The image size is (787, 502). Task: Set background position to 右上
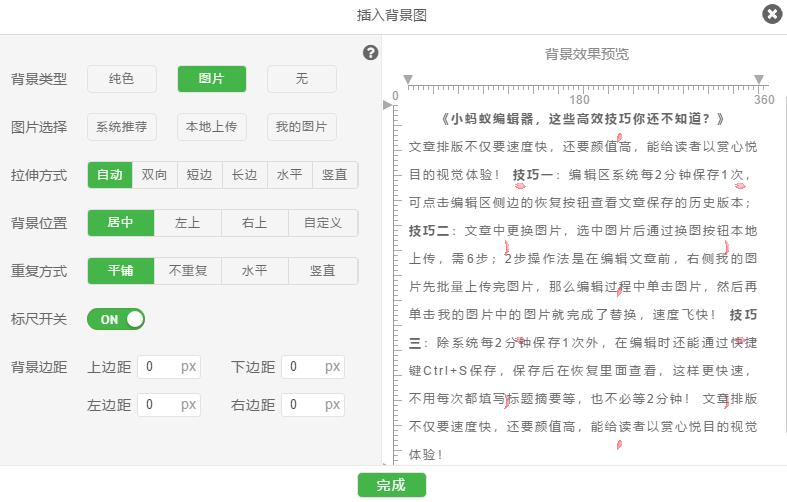click(x=255, y=223)
